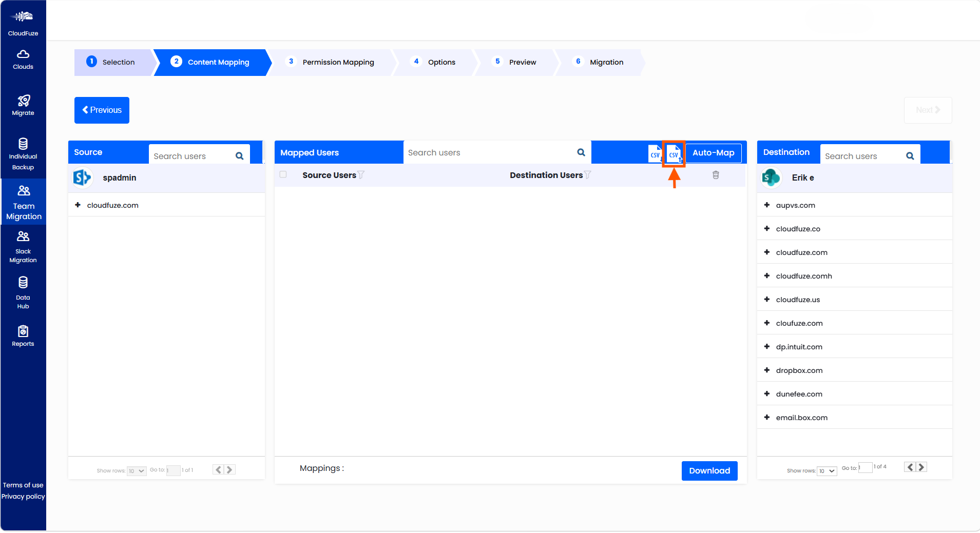Open the Migrate rocket section
This screenshot has width=980, height=533.
(x=23, y=105)
